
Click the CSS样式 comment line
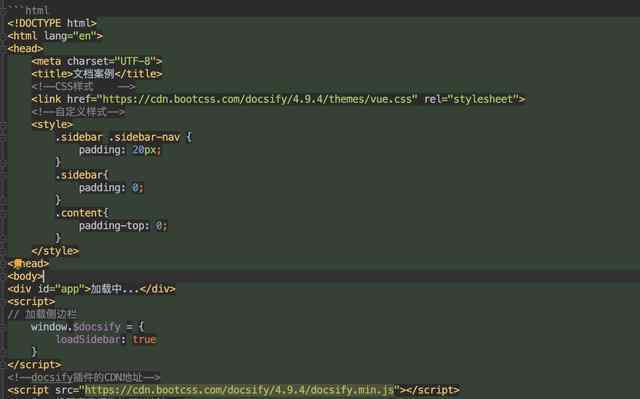[x=83, y=86]
